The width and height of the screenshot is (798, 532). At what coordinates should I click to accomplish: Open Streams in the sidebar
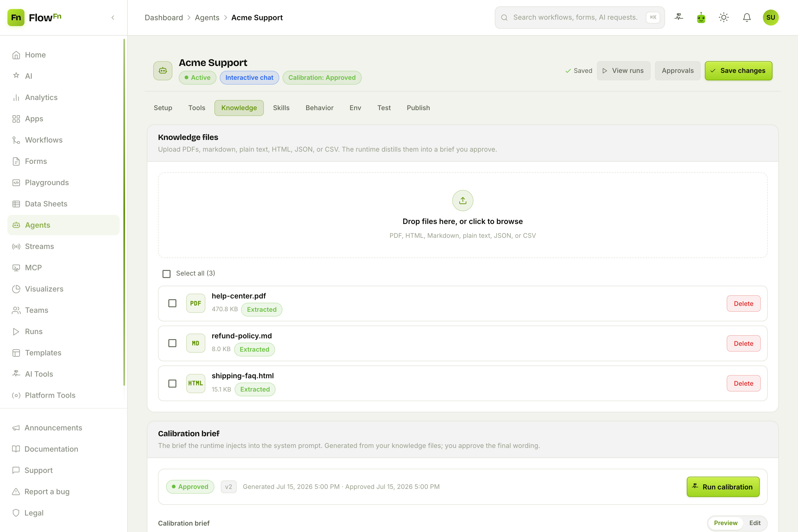[64, 246]
